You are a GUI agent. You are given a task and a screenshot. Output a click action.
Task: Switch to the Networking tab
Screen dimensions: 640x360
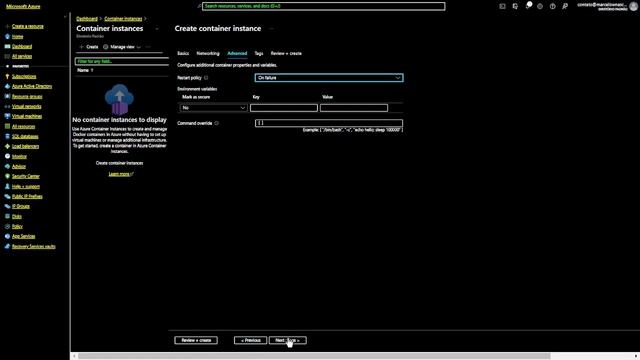click(208, 53)
